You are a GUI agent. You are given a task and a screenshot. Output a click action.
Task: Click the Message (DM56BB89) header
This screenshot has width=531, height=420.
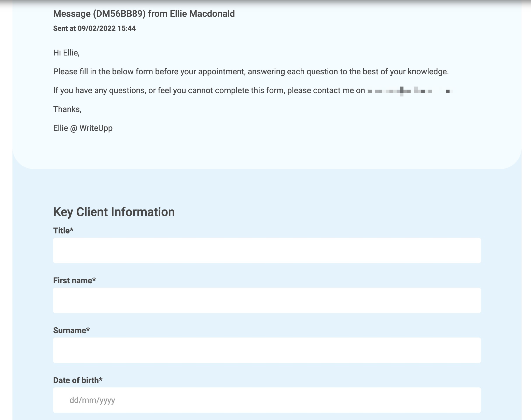(144, 14)
